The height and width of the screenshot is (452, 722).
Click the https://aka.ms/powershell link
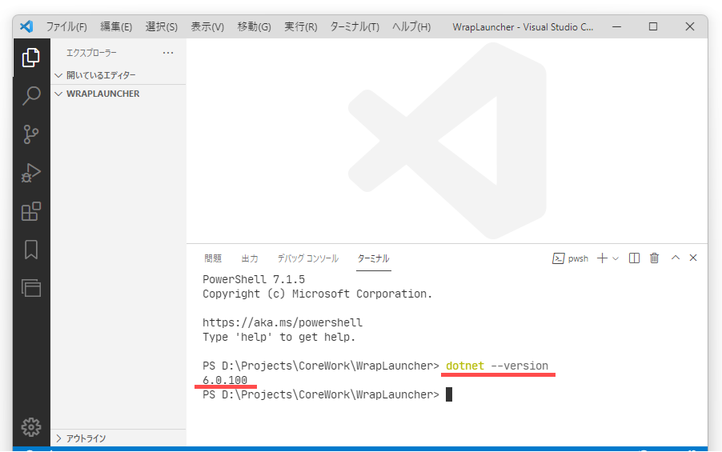click(x=282, y=323)
